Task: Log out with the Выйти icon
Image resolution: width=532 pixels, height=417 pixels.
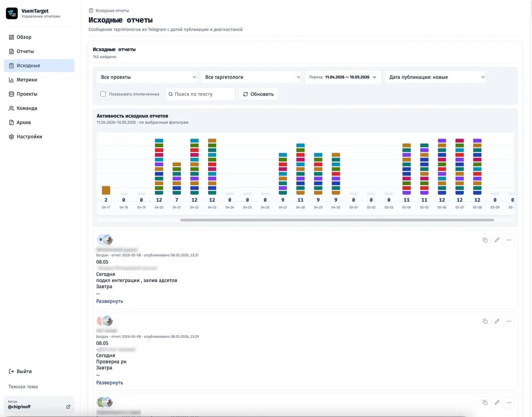Action: pos(11,371)
